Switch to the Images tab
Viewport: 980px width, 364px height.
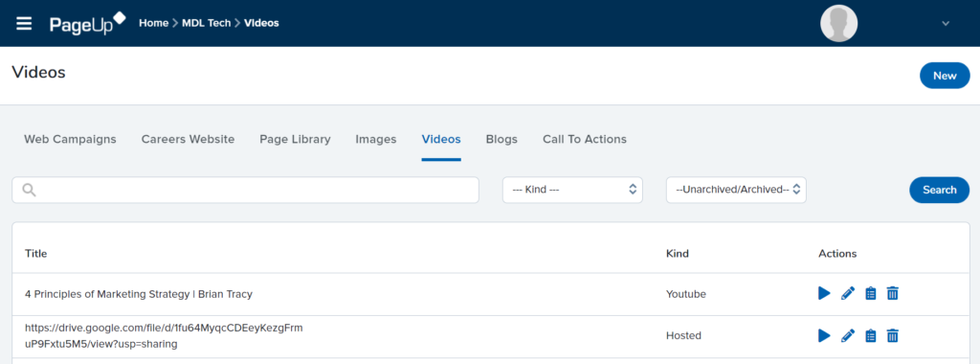(x=375, y=139)
